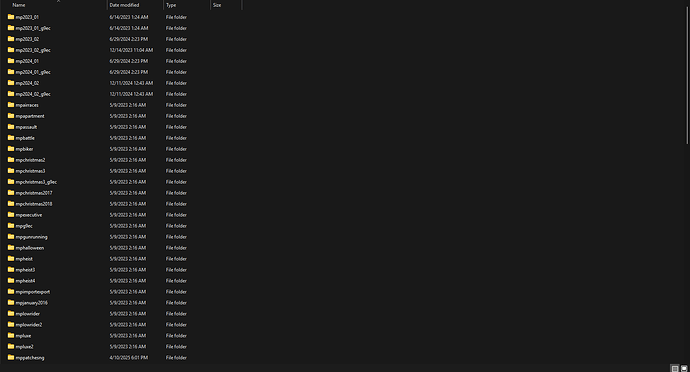Click the mphalloween folder icon

tap(11, 248)
